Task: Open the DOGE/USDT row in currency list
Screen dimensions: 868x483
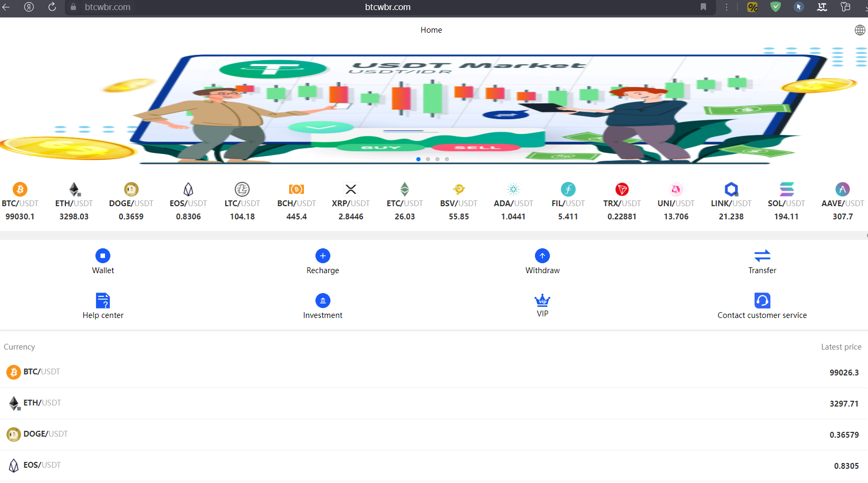Action: (434, 434)
